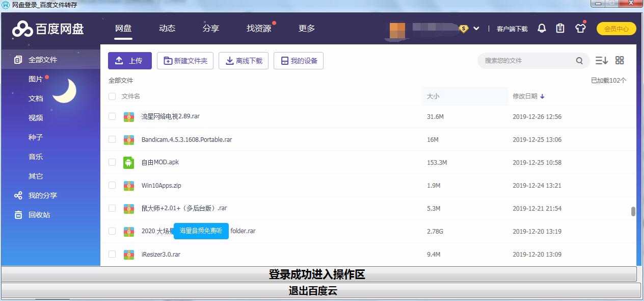
Task: Click the 海量音频免费听 tooltip banner
Action: coord(201,231)
